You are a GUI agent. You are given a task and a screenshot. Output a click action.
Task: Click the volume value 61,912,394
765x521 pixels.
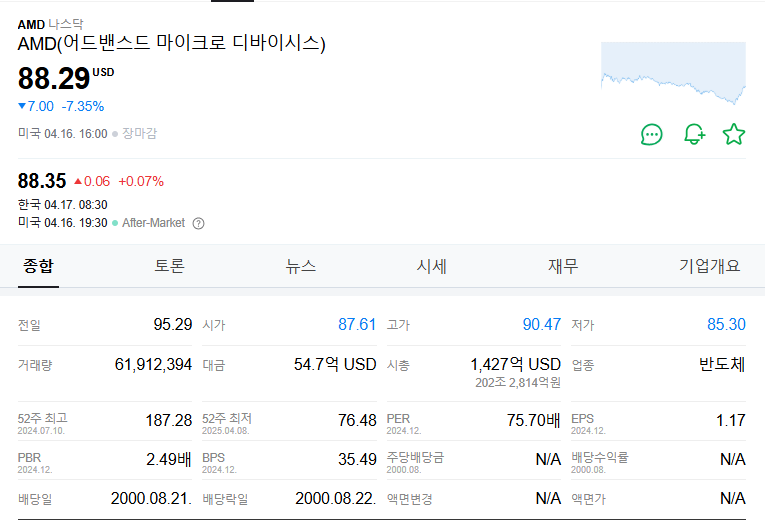coord(153,364)
